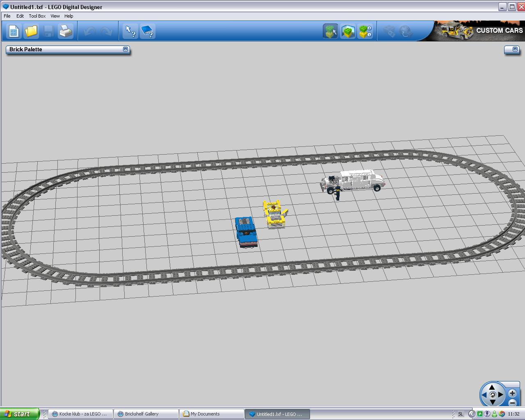
Task: Click the LEGO icon in the title bar
Action: coord(6,7)
